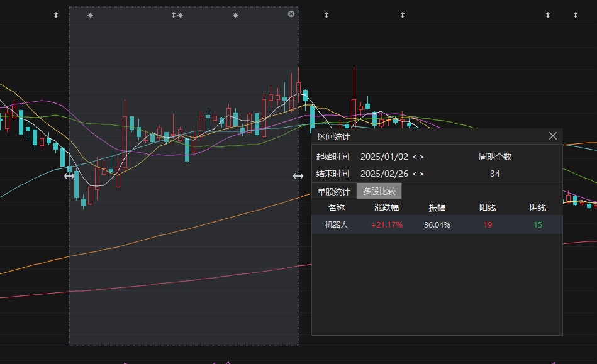Click the up-down arrow marker left of the selection
Image resolution: width=597 pixels, height=364 pixels.
[56, 15]
